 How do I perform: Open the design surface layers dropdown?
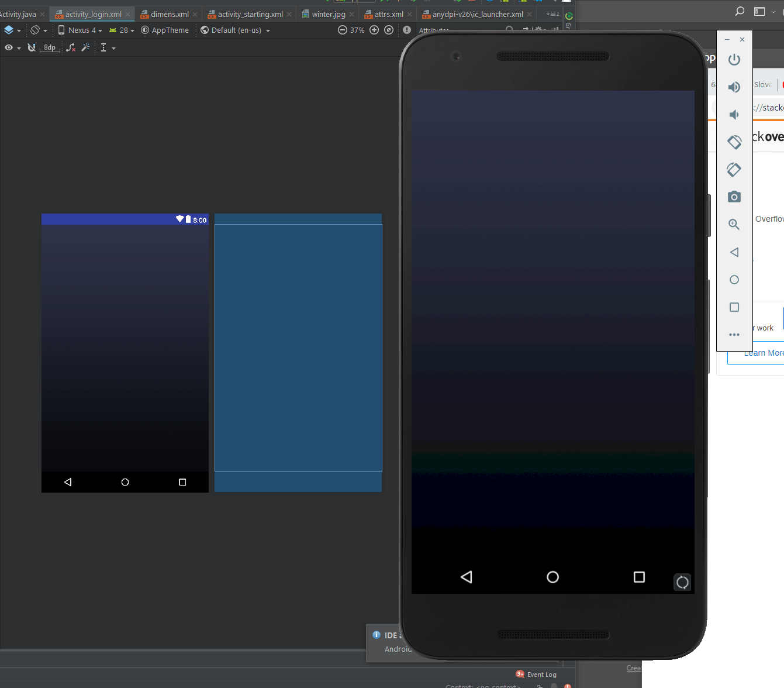point(12,30)
